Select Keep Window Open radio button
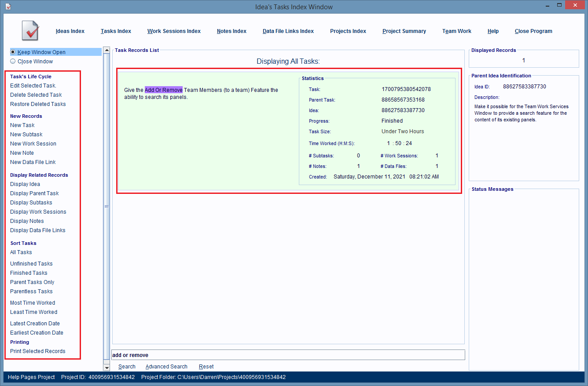Image resolution: width=588 pixels, height=386 pixels. [x=13, y=52]
